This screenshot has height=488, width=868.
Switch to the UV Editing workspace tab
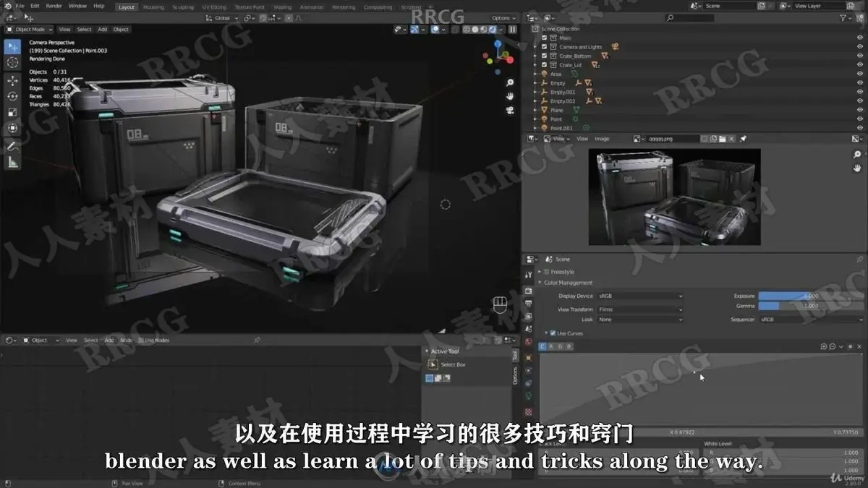point(214,7)
